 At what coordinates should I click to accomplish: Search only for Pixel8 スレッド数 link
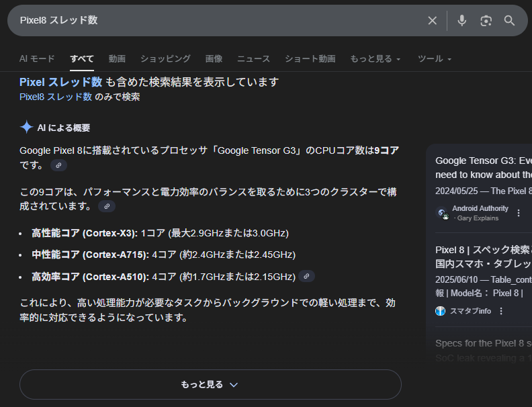point(56,97)
